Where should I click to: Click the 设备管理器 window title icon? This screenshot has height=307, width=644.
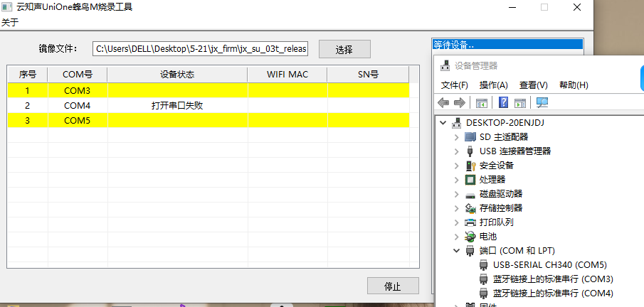[x=445, y=65]
